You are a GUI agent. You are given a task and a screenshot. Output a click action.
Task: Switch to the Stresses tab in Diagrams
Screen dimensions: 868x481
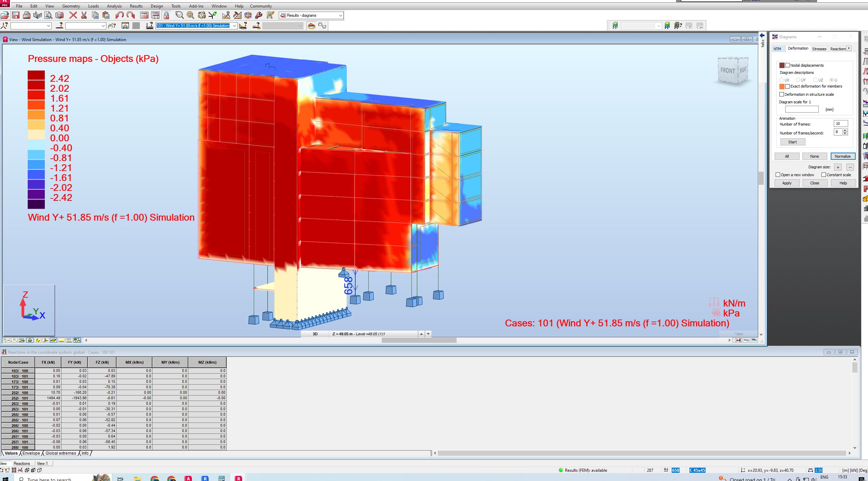(x=819, y=49)
